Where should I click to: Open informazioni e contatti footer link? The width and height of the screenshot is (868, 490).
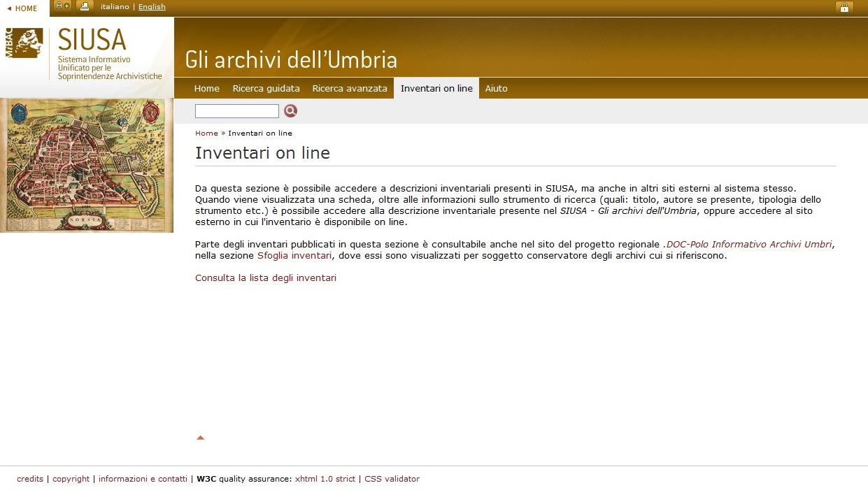pos(143,479)
